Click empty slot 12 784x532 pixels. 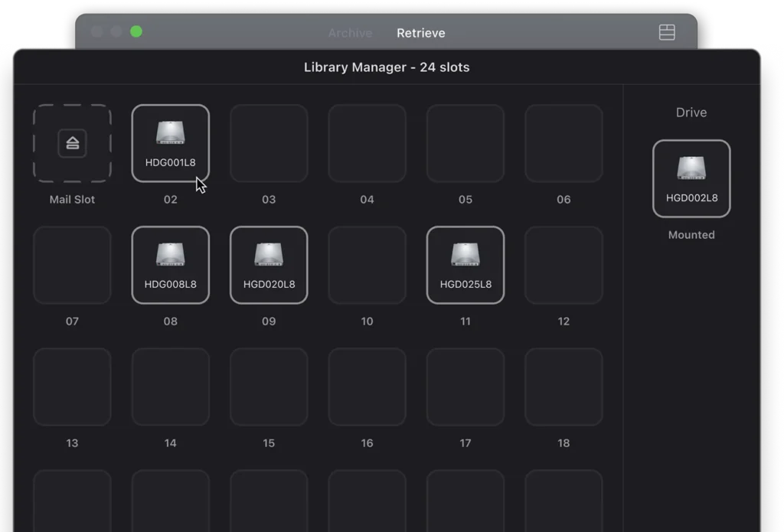pos(563,265)
